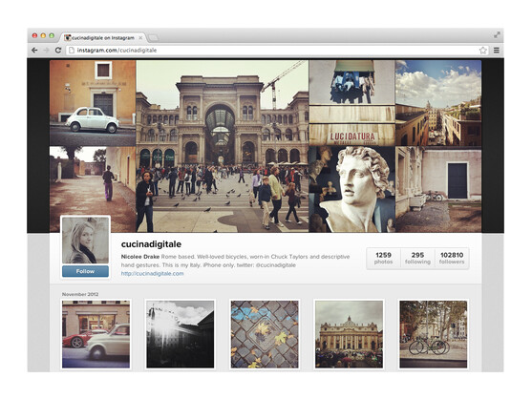Image resolution: width=532 pixels, height=399 pixels.
Task: Click the yellow minimize window button
Action: [43, 35]
